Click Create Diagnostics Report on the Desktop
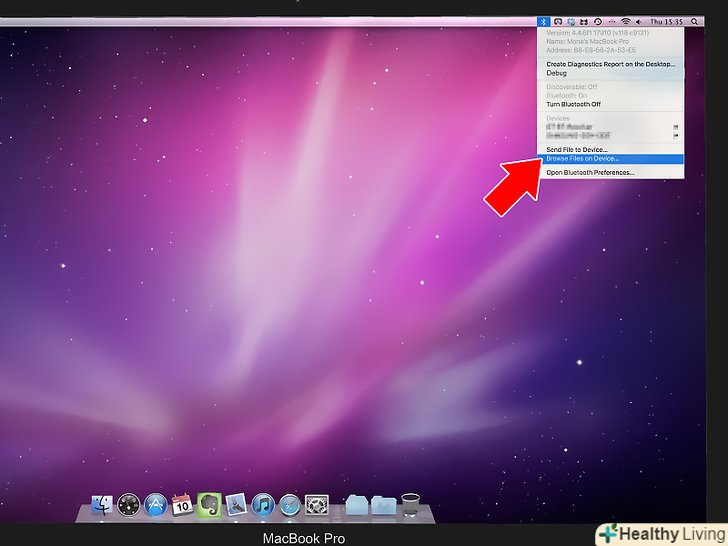 (x=610, y=64)
